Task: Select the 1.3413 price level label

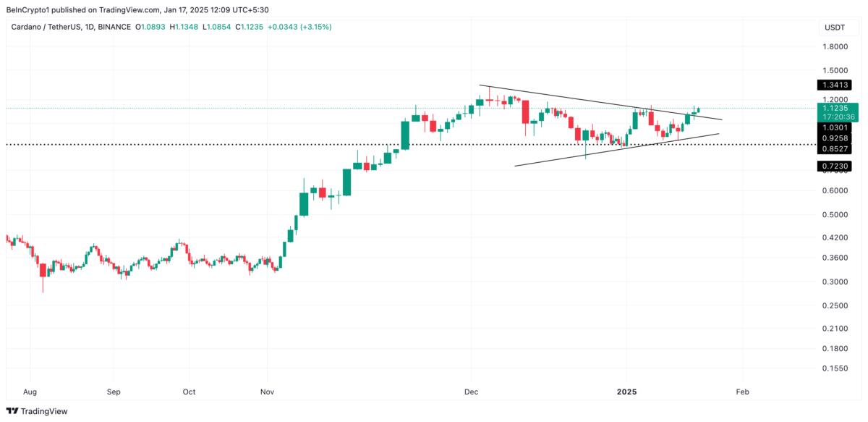Action: coord(835,85)
